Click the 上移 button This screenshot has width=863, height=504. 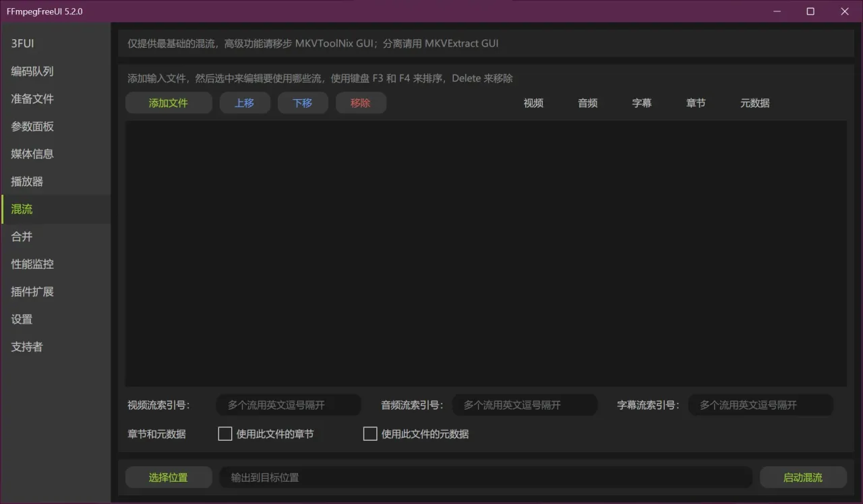245,103
